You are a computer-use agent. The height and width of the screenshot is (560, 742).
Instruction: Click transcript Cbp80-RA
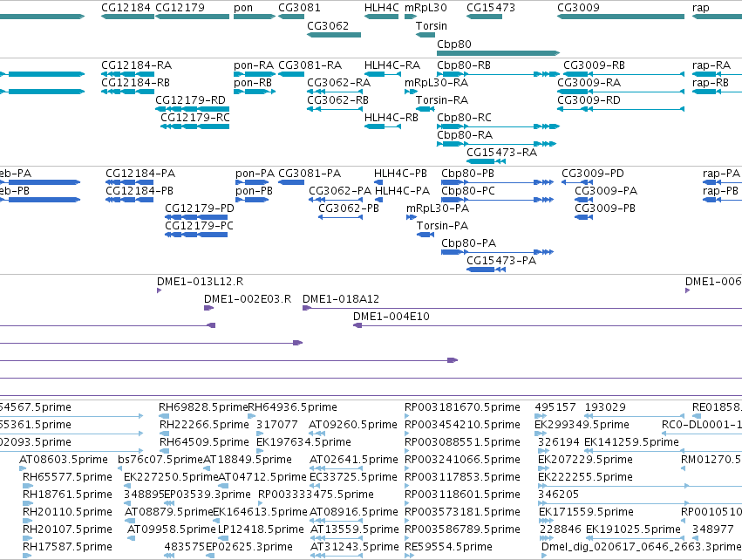(x=465, y=135)
